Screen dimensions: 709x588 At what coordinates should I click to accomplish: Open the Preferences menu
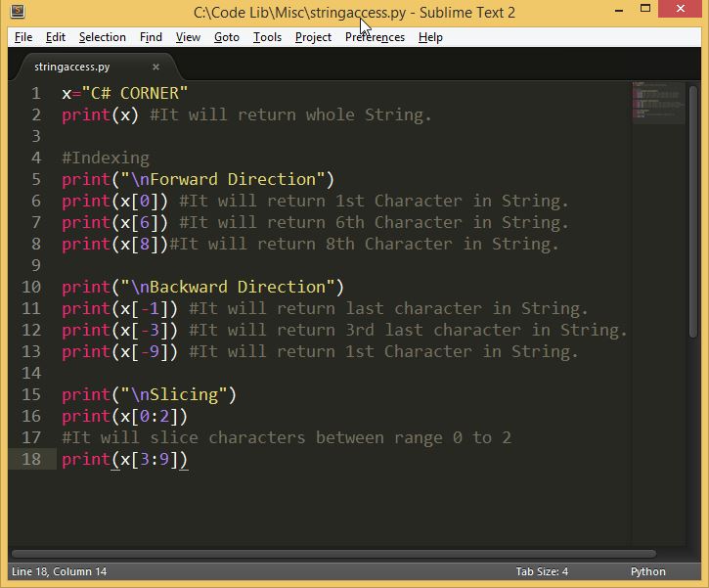coord(375,37)
